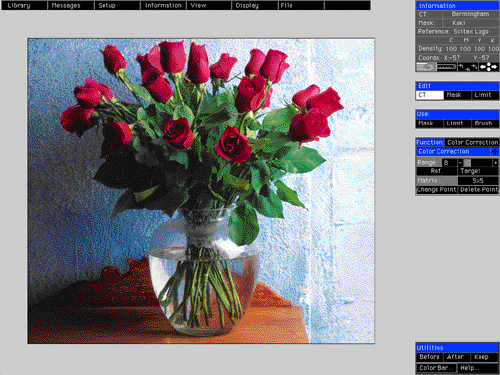
Task: Toggle Mask in the Use panel
Action: (x=430, y=123)
